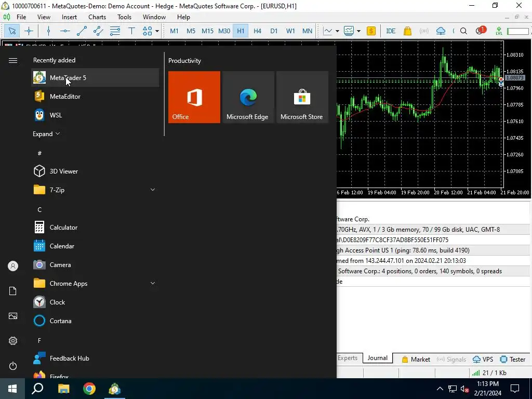
Task: Click the search magnifier in toolbar
Action: coord(463,31)
